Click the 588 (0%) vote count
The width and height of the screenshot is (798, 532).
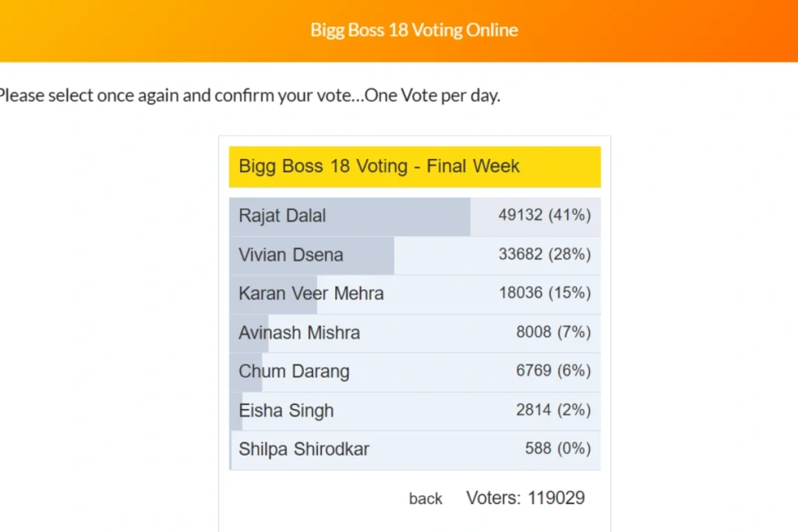558,449
